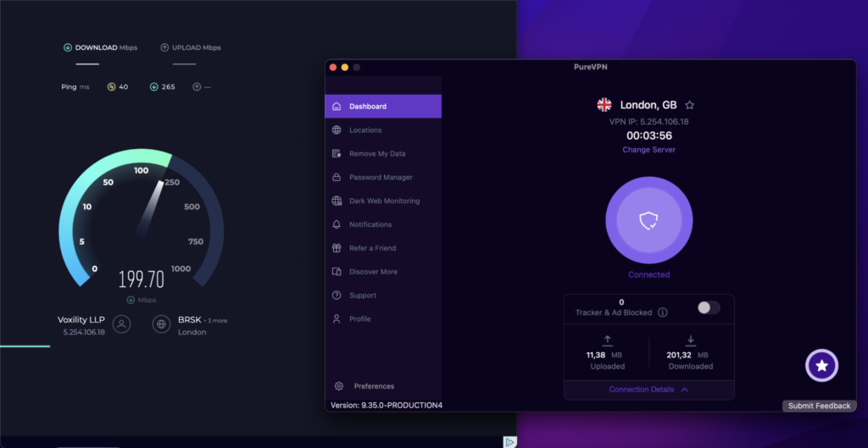Open Refer a Friend in sidebar

point(383,248)
